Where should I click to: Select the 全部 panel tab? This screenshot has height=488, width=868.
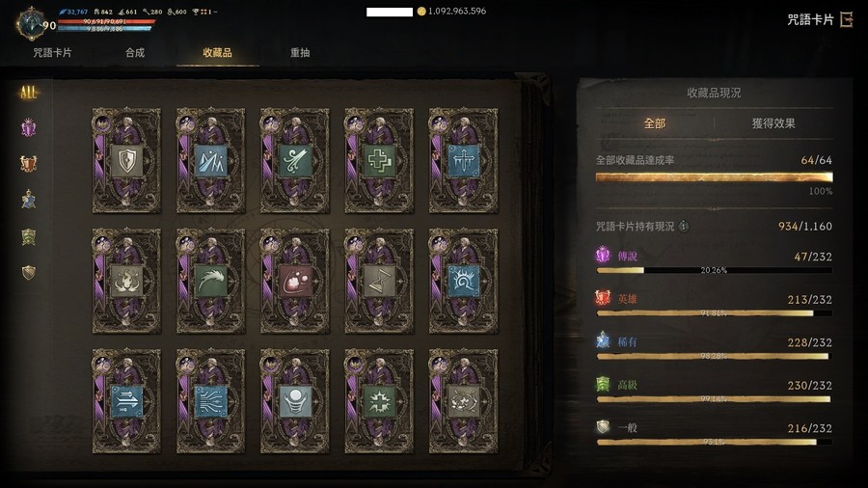pos(654,123)
